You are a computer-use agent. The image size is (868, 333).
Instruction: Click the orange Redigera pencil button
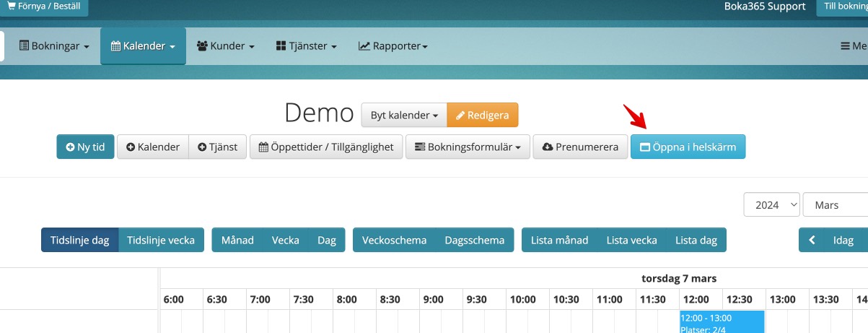[x=482, y=115]
